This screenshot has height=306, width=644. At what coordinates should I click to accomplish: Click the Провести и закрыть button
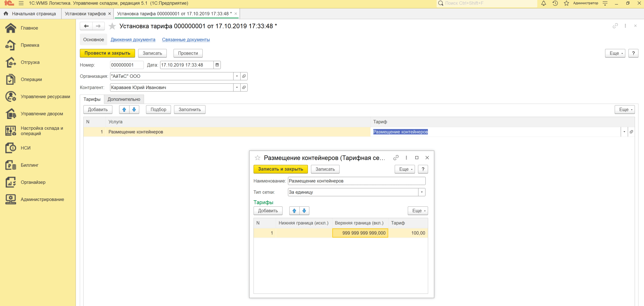(107, 53)
